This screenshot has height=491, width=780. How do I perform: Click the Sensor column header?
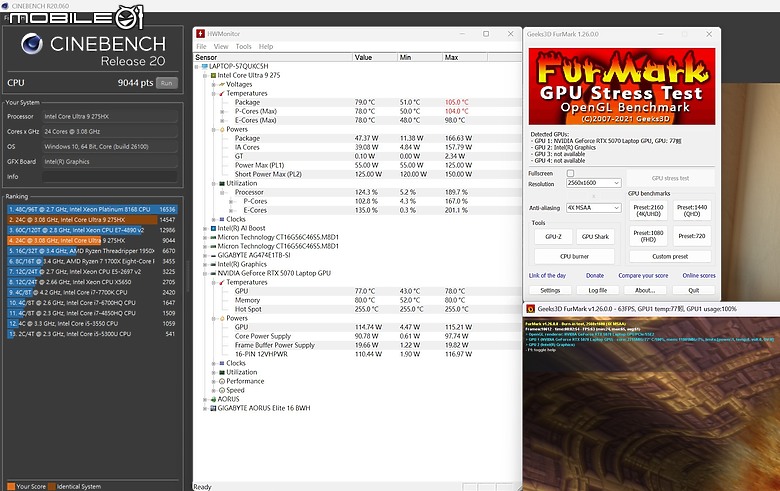click(273, 57)
